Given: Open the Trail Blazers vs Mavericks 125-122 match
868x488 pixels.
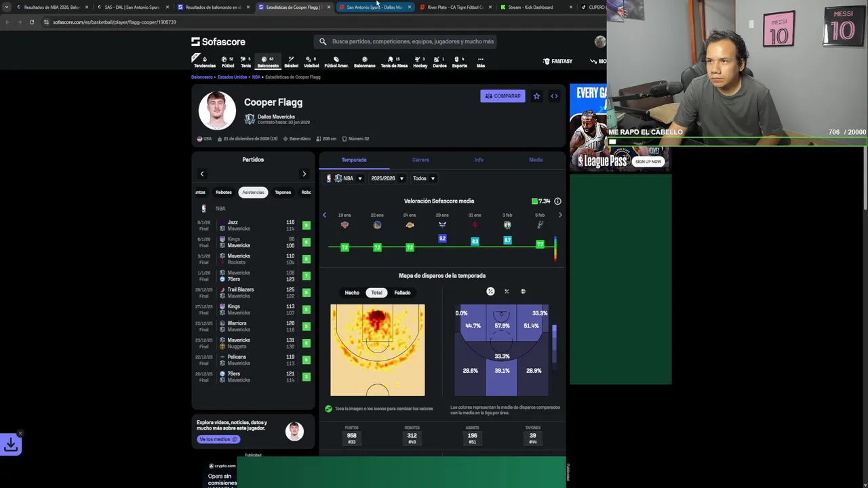Looking at the screenshot, I should pos(253,293).
